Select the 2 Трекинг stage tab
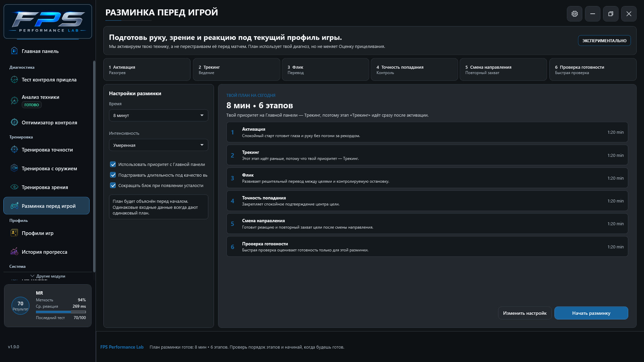This screenshot has width=644, height=362. (x=236, y=69)
